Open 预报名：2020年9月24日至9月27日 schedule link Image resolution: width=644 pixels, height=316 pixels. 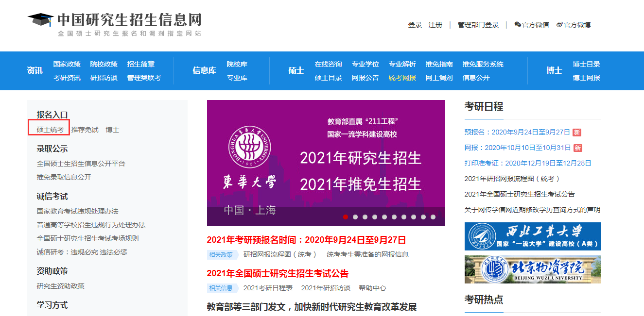517,132
